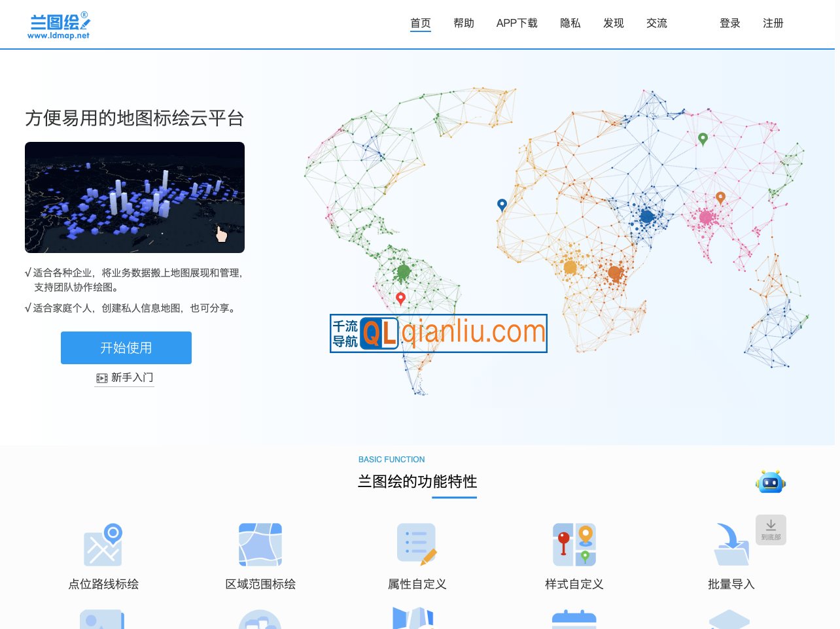Click the 开始使用 button
This screenshot has width=840, height=629.
click(126, 347)
